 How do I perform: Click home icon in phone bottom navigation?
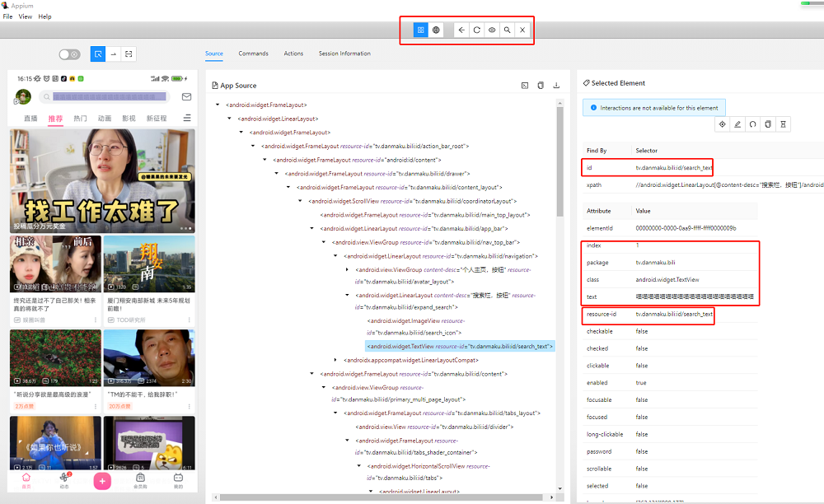click(x=26, y=480)
